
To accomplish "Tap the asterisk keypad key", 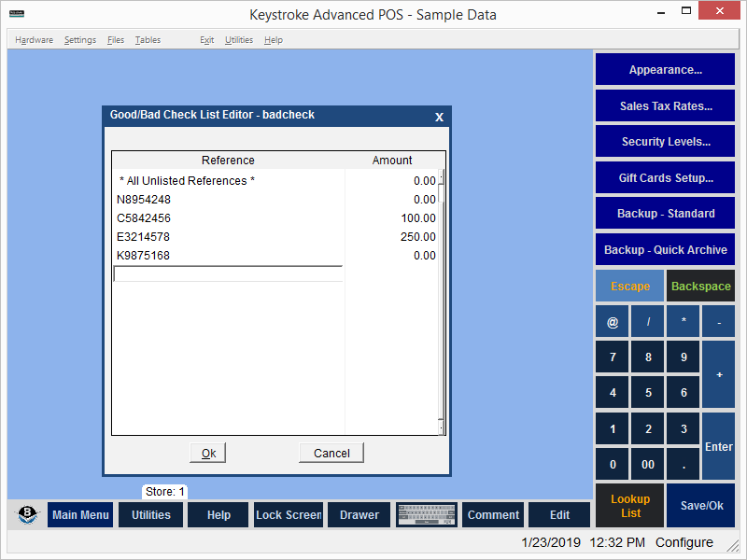I will pyautogui.click(x=684, y=321).
